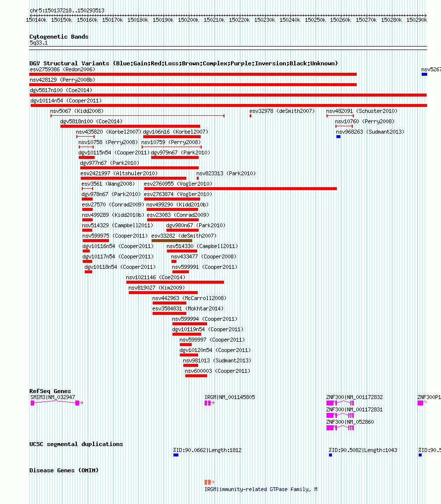Click nsv514330 (Campbell2011) label
Viewport: 441px width, 504px height.
click(202, 246)
